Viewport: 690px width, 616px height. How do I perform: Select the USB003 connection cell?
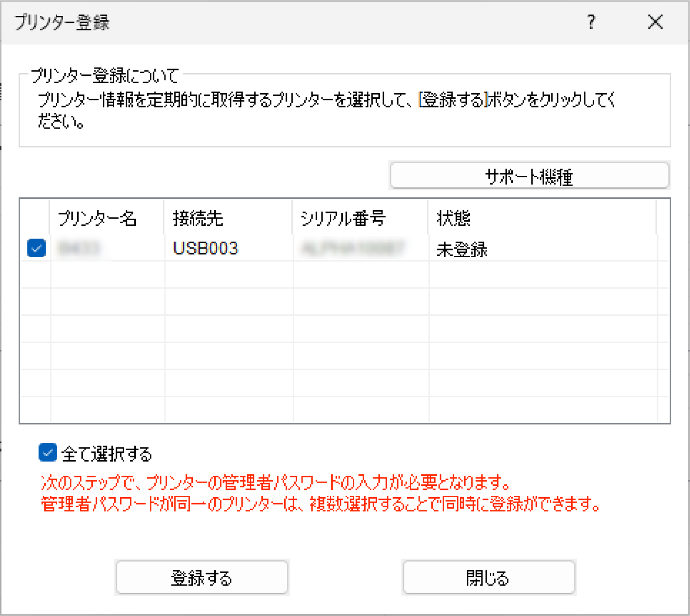206,248
